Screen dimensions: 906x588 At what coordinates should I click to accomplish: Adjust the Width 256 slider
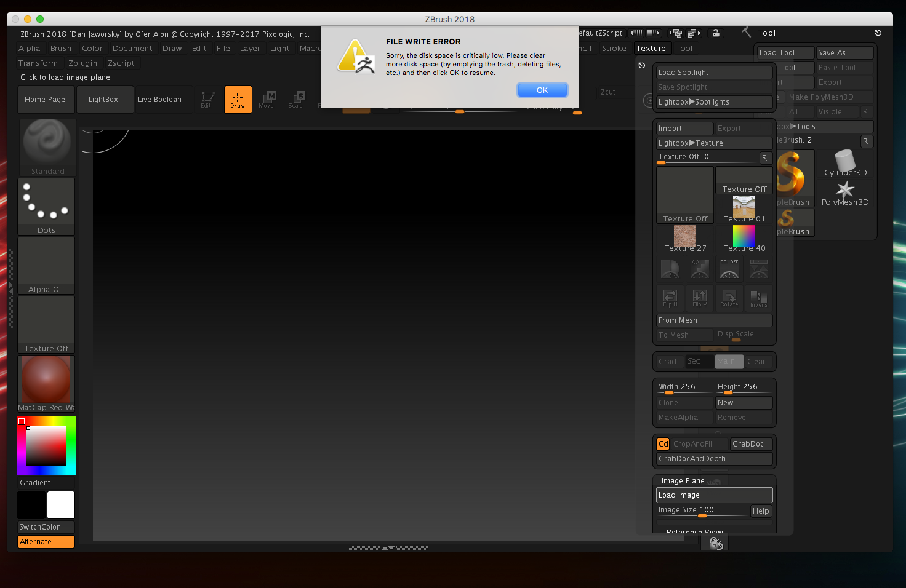click(684, 388)
